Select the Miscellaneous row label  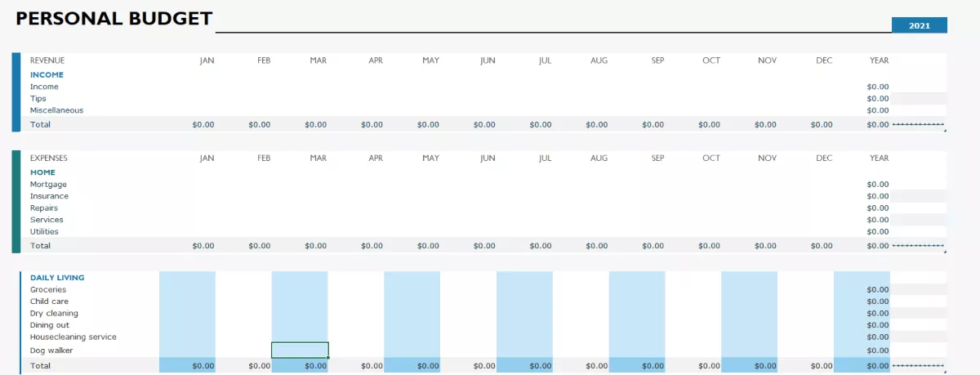click(56, 110)
